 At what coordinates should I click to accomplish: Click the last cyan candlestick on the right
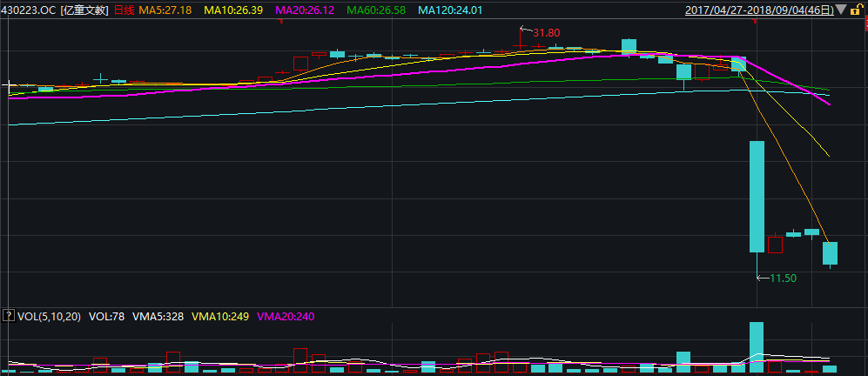coord(830,252)
